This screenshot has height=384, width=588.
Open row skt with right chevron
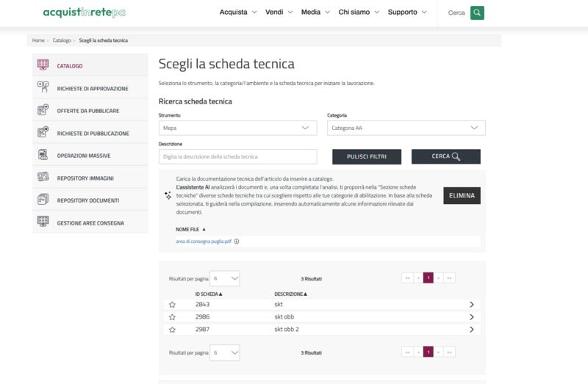click(x=472, y=305)
